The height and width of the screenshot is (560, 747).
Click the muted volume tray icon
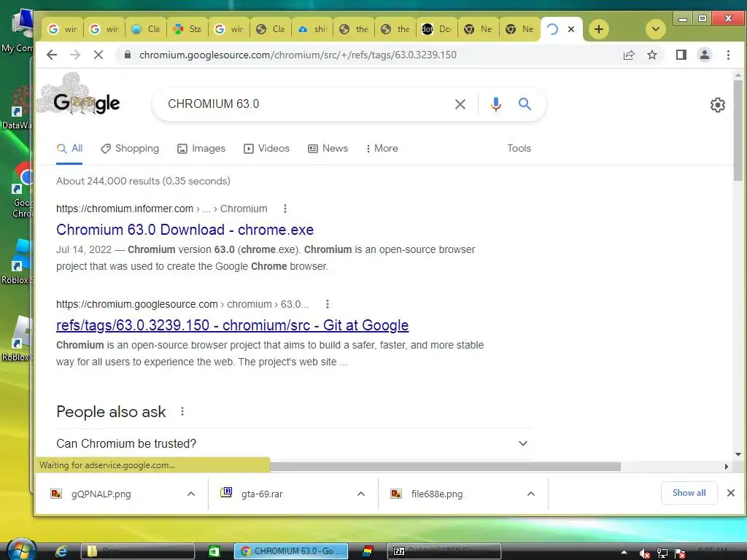pos(644,553)
